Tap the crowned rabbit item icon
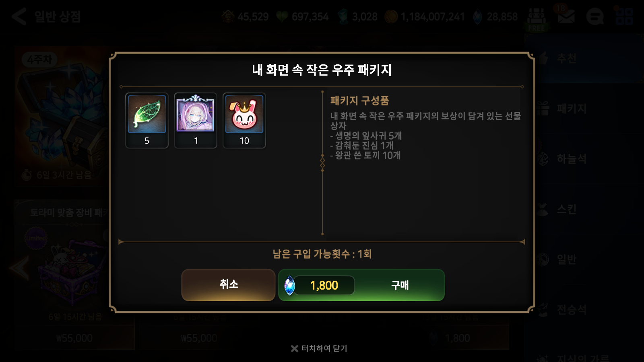The width and height of the screenshot is (644, 362). 244,114
